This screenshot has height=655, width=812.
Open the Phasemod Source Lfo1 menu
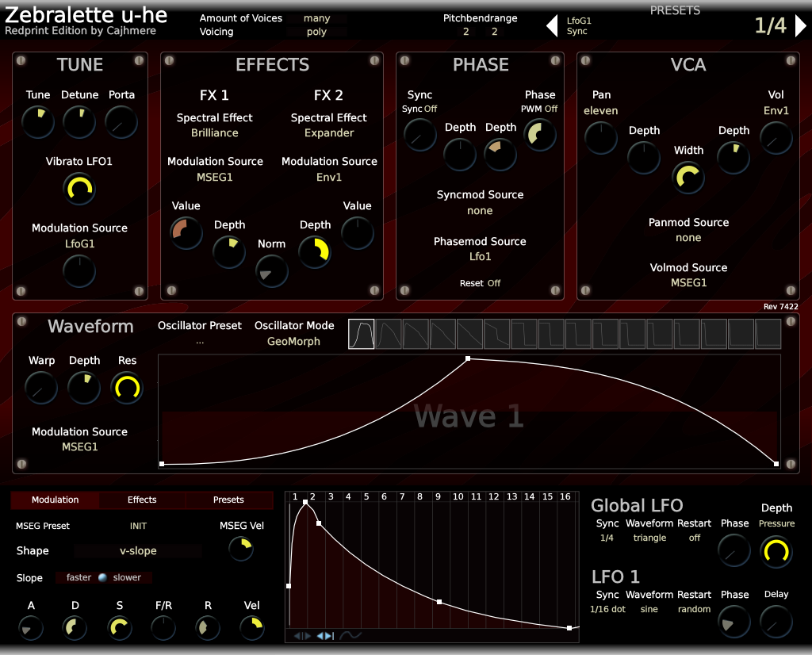(x=480, y=256)
